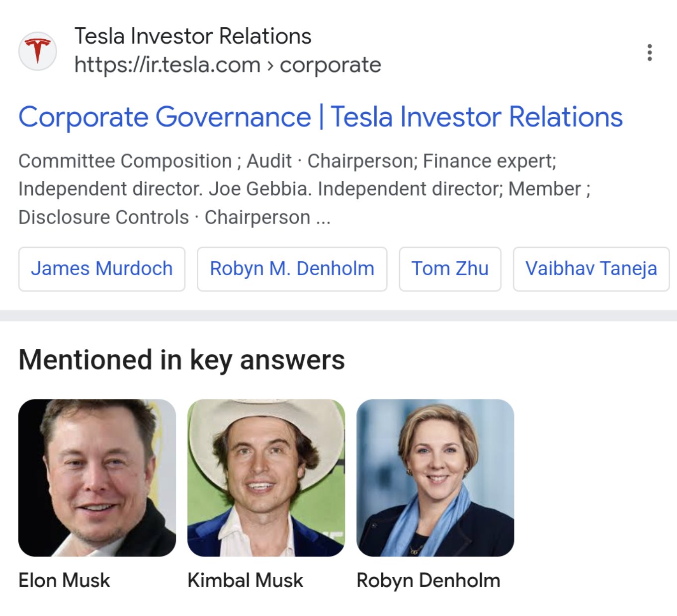Click the 'Tesla Investor Relations' site name
This screenshot has height=616, width=677.
pos(193,36)
